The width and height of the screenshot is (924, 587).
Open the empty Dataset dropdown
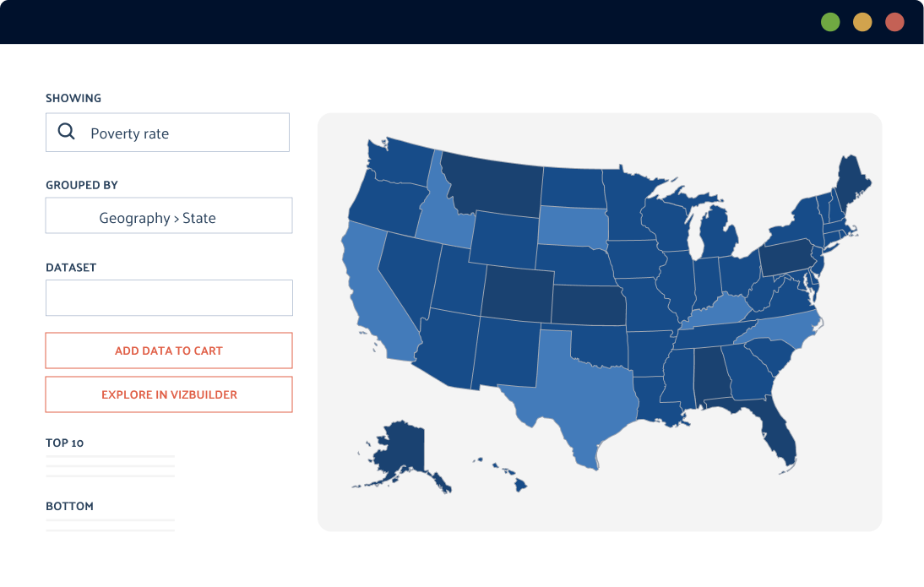coord(168,297)
